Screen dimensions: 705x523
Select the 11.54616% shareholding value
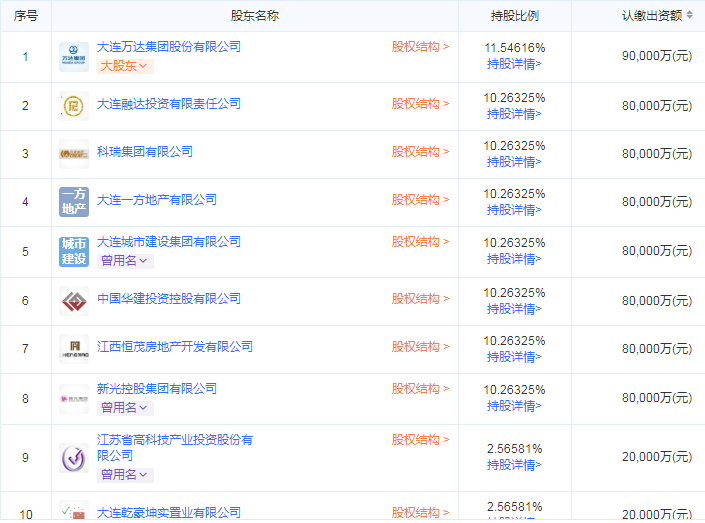(515, 48)
